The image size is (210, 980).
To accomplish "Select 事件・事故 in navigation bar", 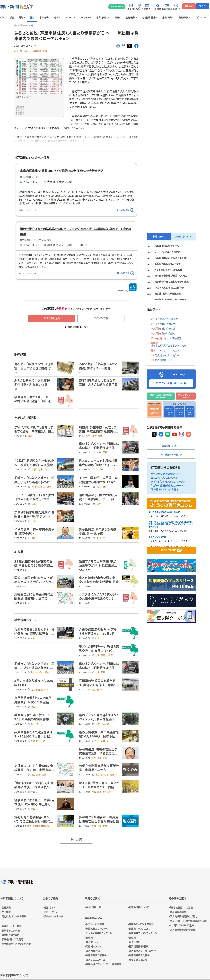I will [x=44, y=17].
